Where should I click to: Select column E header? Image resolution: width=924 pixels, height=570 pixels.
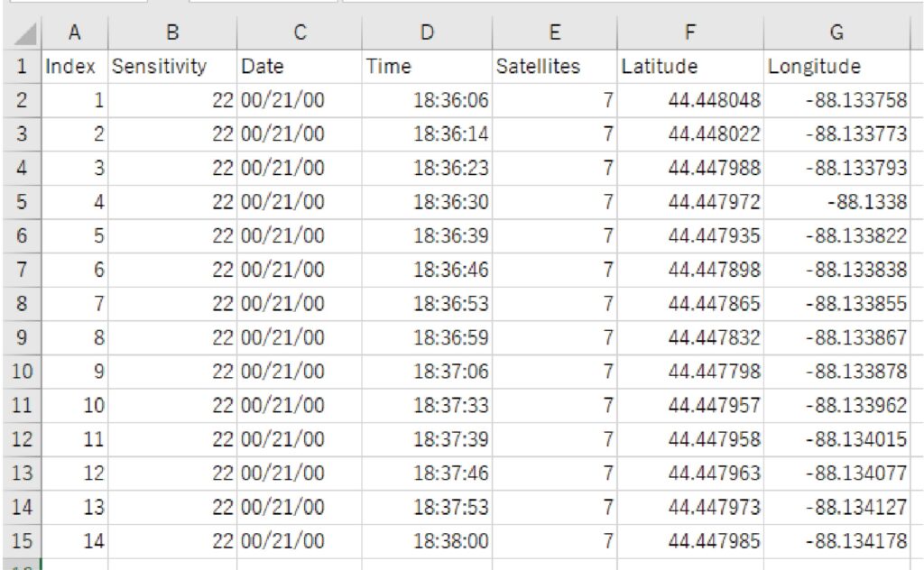555,32
